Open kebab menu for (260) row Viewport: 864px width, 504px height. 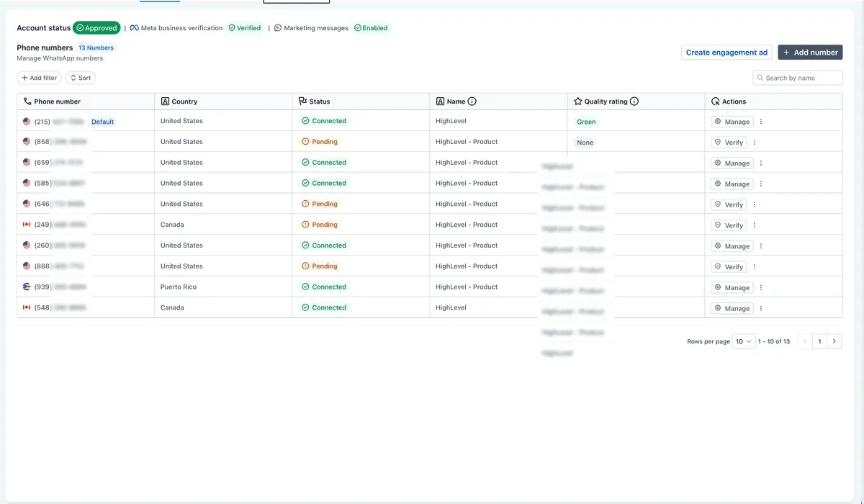[761, 246]
